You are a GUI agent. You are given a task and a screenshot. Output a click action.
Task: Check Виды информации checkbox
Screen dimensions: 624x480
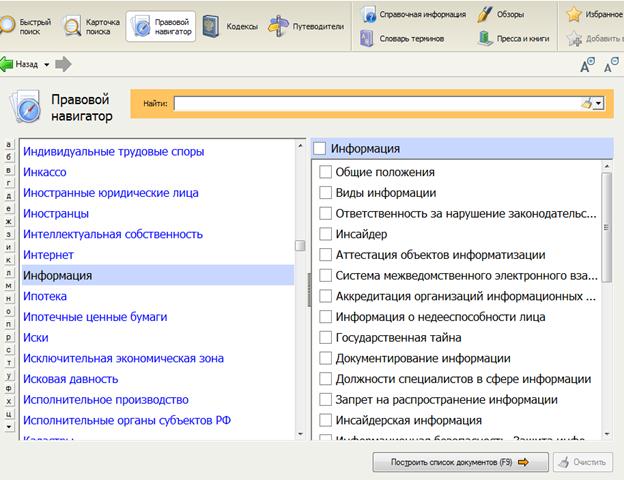pyautogui.click(x=325, y=193)
